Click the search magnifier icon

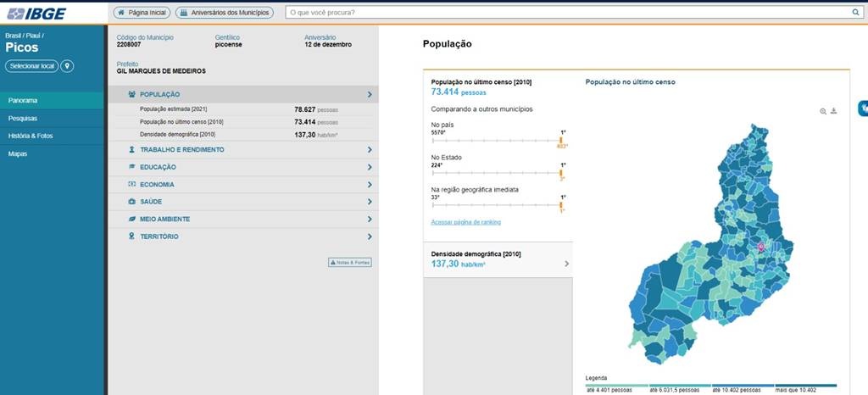click(x=855, y=13)
